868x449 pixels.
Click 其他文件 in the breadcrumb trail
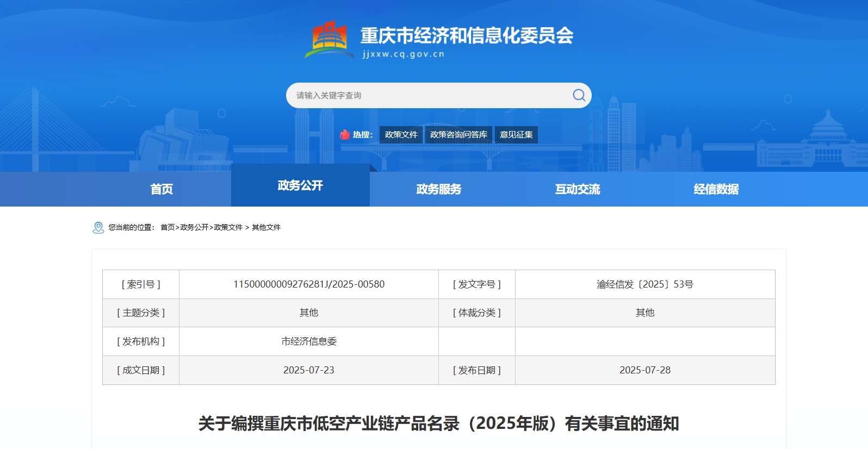[x=266, y=228]
